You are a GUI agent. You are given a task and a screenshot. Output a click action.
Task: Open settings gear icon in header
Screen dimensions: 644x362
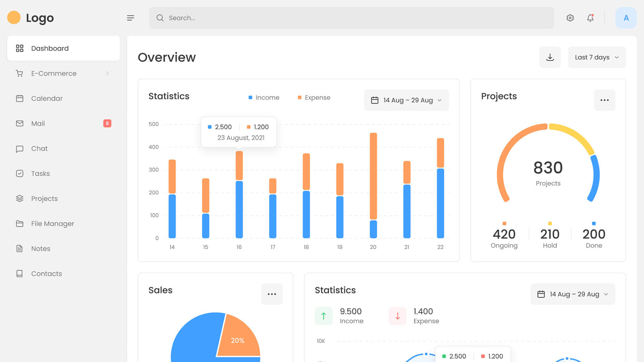pyautogui.click(x=570, y=18)
